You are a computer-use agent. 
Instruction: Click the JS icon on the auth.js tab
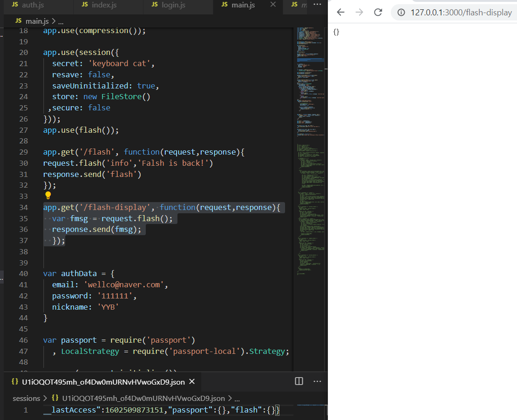coord(15,4)
